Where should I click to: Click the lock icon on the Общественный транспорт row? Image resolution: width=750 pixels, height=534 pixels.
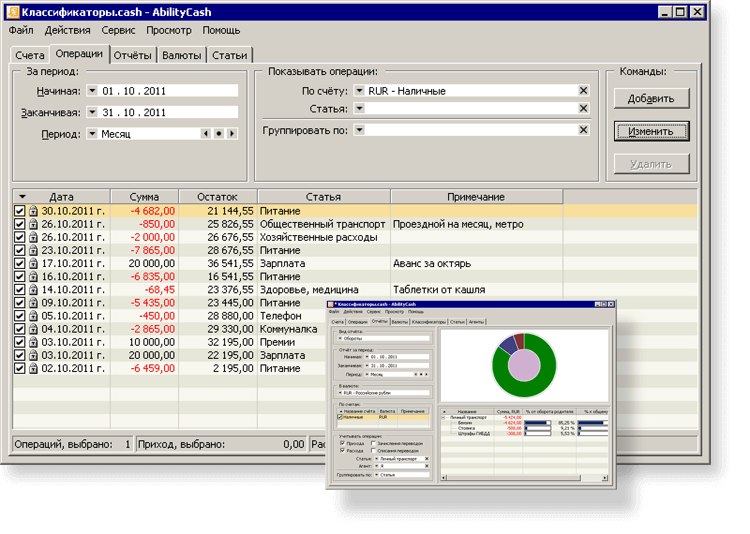(33, 224)
